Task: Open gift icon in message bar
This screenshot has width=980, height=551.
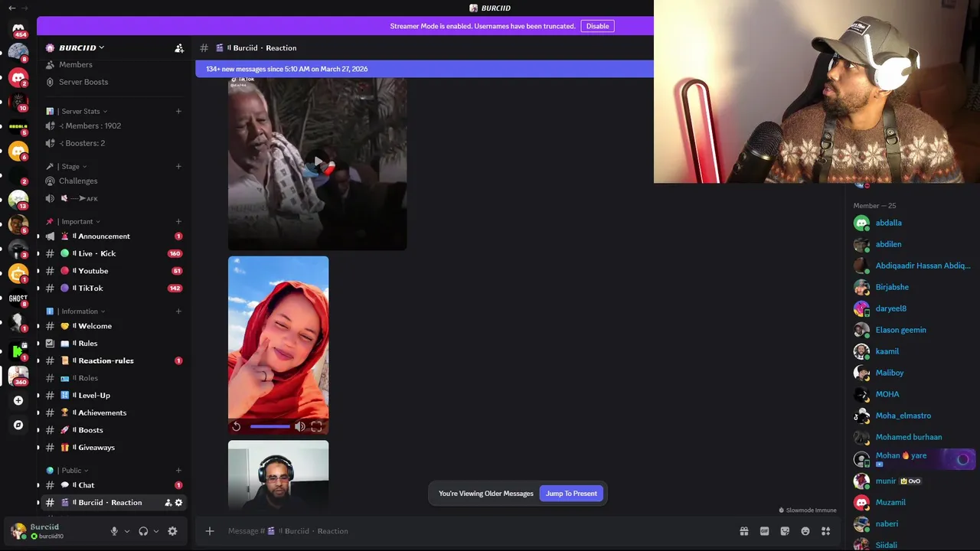Action: 743,531
